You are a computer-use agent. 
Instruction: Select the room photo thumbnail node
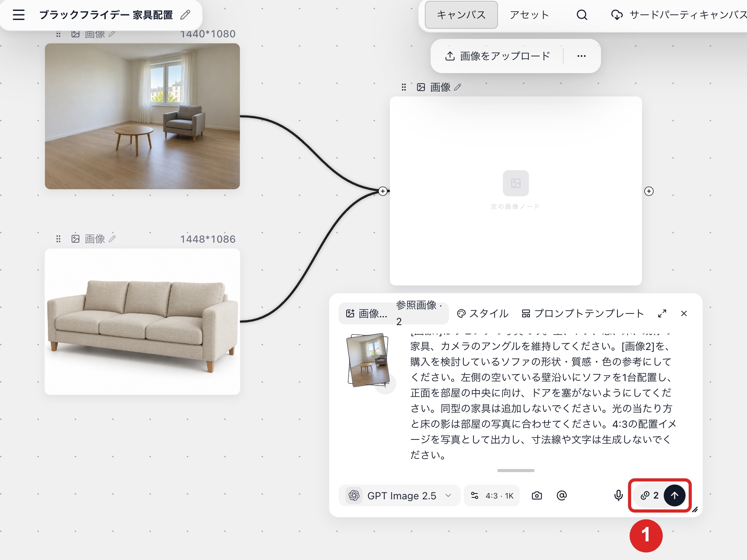coord(142,116)
